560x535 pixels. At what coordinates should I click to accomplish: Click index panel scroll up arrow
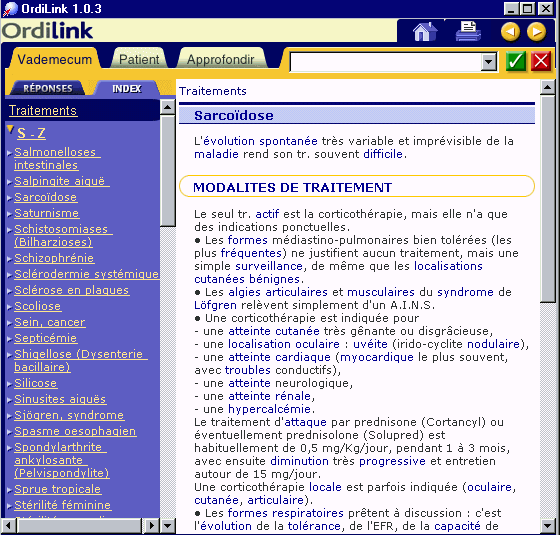pyautogui.click(x=167, y=107)
